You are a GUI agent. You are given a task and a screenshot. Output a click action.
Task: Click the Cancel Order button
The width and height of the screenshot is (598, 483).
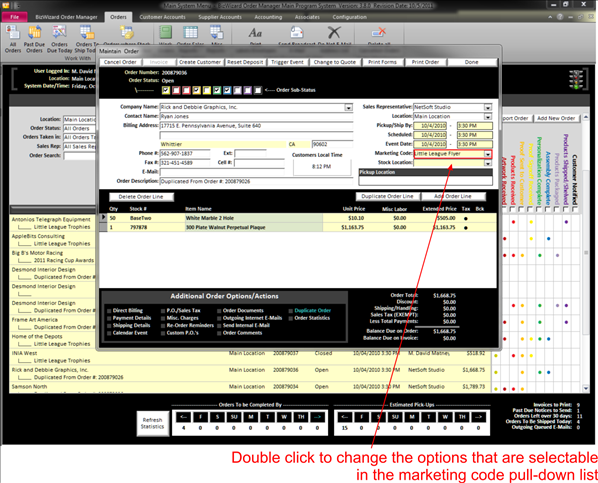(120, 62)
